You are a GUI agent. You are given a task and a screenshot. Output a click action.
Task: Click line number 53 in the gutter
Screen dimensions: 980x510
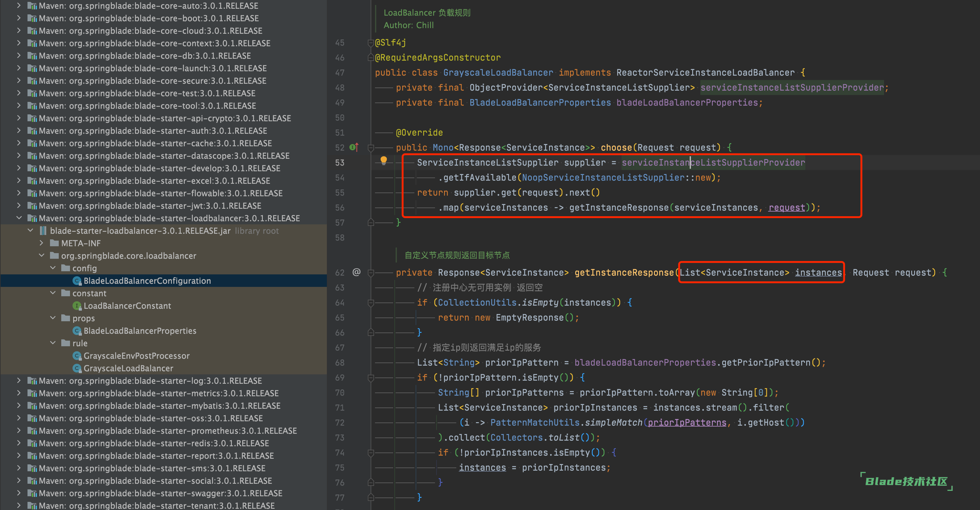(340, 163)
